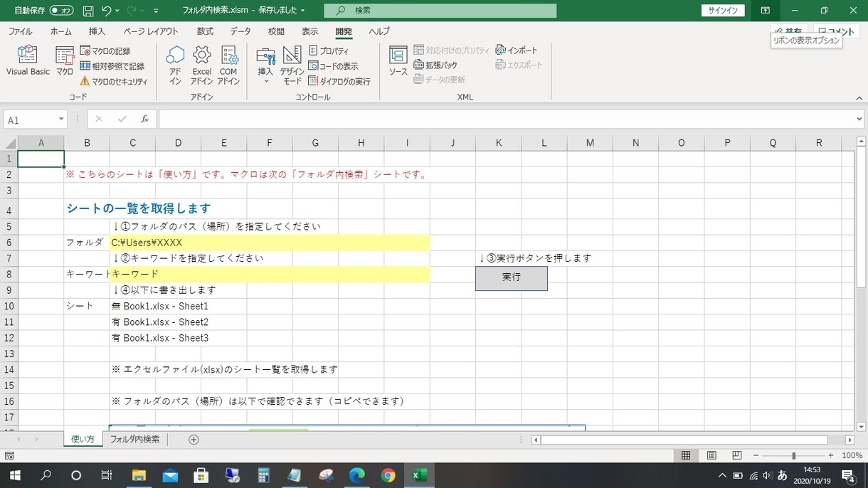The image size is (868, 488).
Task: Switch to Page Layout view
Action: click(711, 455)
